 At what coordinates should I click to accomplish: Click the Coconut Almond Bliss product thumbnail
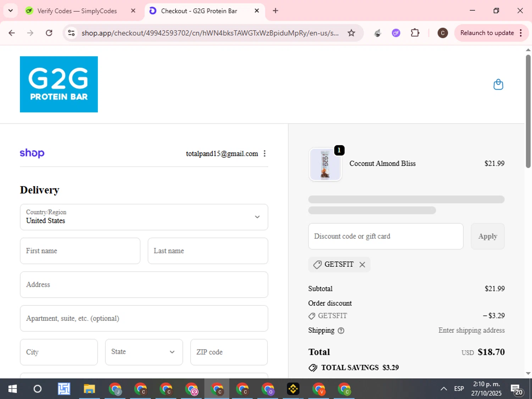[x=325, y=165]
